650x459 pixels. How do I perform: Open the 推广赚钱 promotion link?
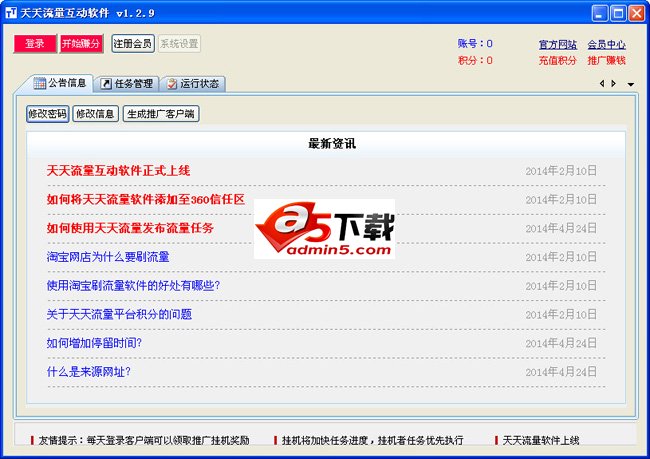[x=606, y=61]
